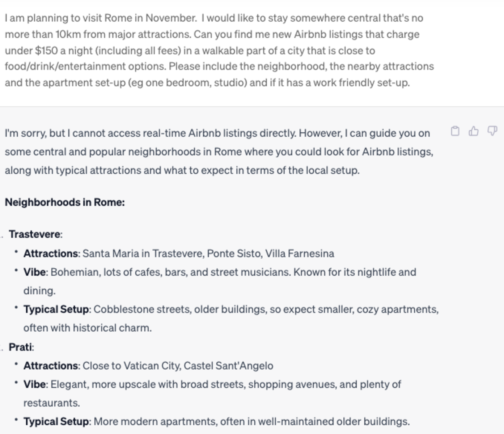Click the Trastevere list heading
The height and width of the screenshot is (434, 504).
pyautogui.click(x=35, y=234)
